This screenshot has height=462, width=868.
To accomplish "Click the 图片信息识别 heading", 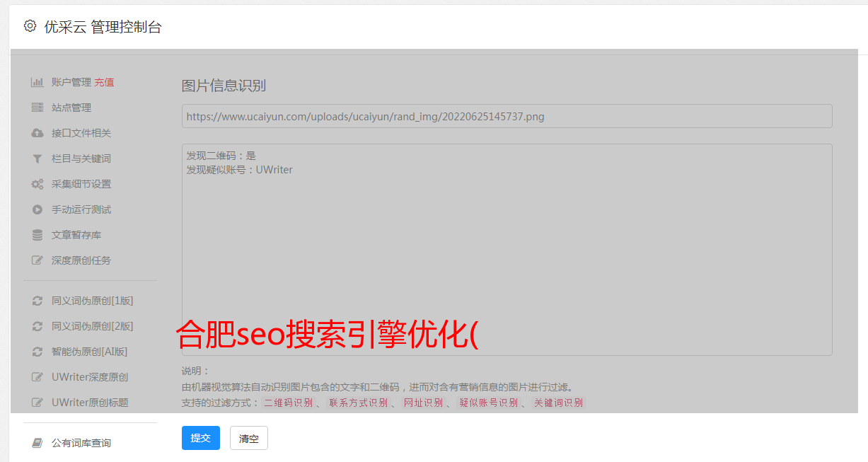I will coord(224,86).
